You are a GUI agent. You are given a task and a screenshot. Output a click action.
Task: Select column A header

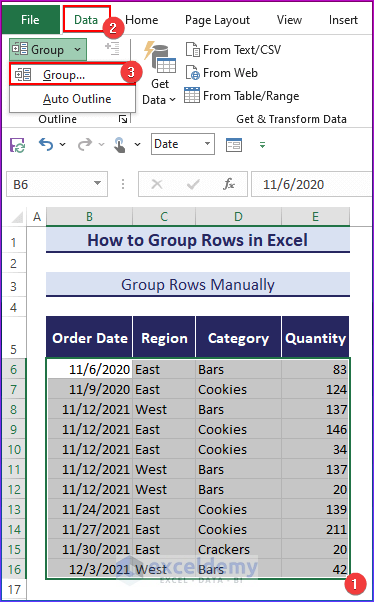37,217
